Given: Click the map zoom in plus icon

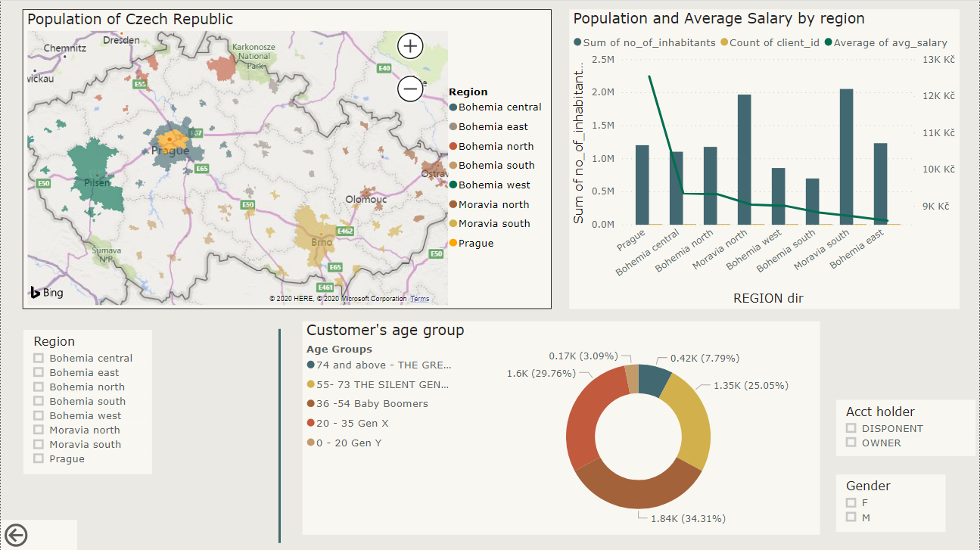Looking at the screenshot, I should (x=409, y=46).
